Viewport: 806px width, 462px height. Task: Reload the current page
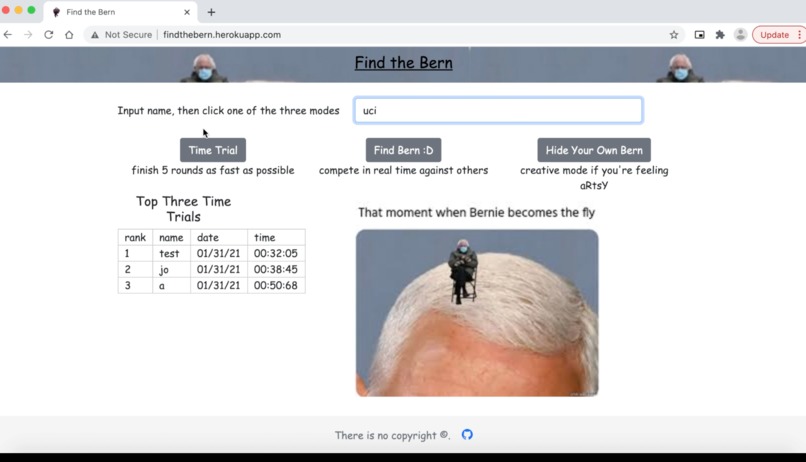point(49,34)
